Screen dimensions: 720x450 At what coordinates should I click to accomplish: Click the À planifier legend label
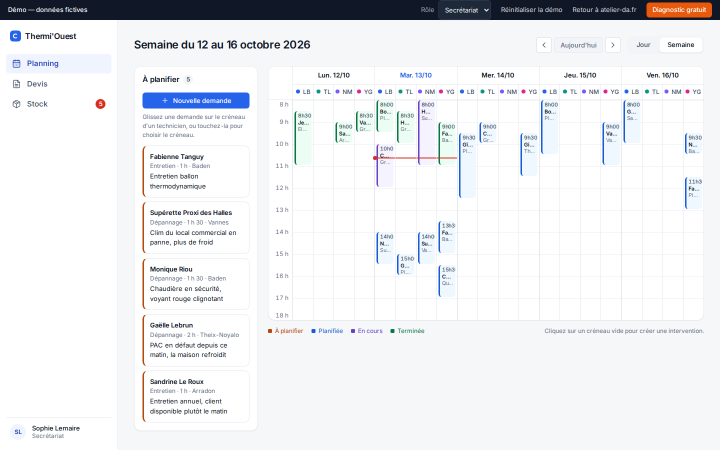[x=289, y=331]
